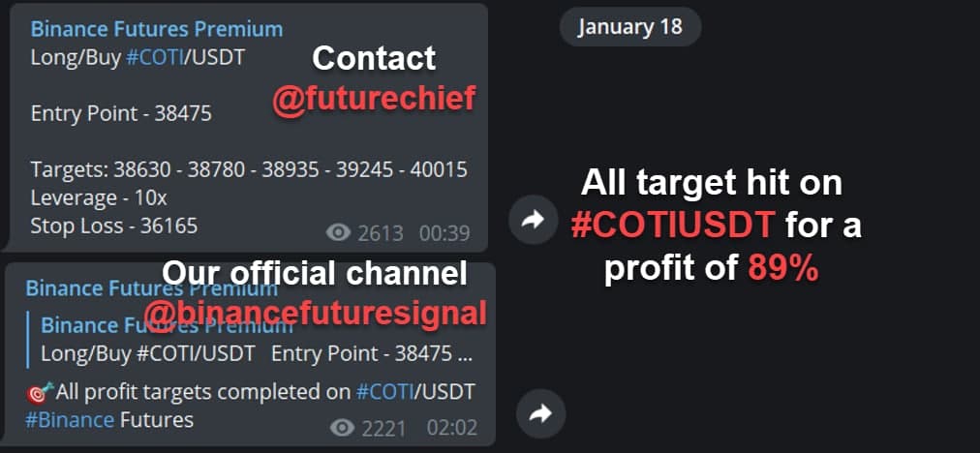Open the #Binance hashtag link
Viewport: 980px width, 453px height.
pos(70,419)
